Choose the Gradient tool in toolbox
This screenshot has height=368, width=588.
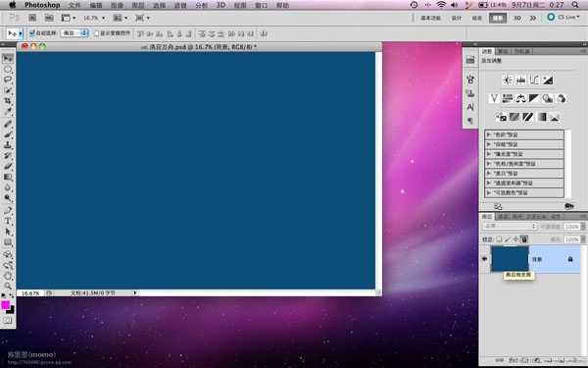(x=8, y=177)
